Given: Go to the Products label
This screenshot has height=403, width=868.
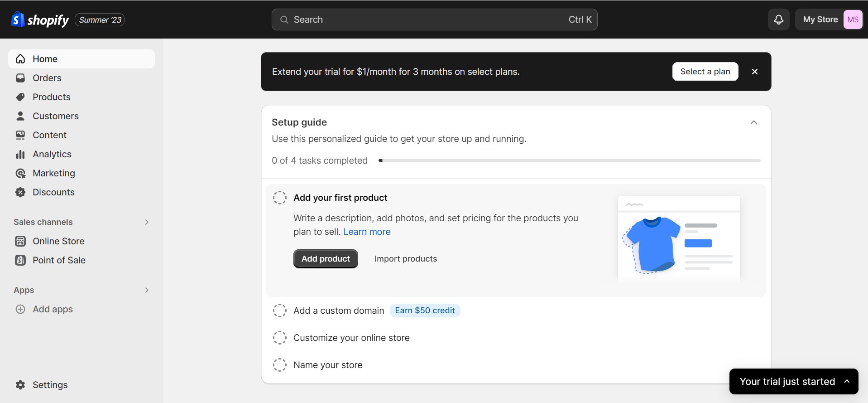Looking at the screenshot, I should pos(52,97).
